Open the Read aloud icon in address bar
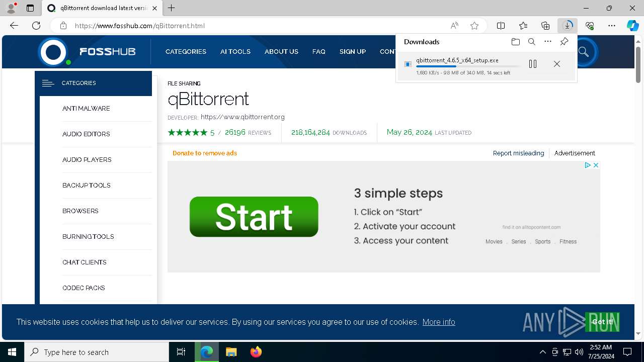 [x=454, y=26]
